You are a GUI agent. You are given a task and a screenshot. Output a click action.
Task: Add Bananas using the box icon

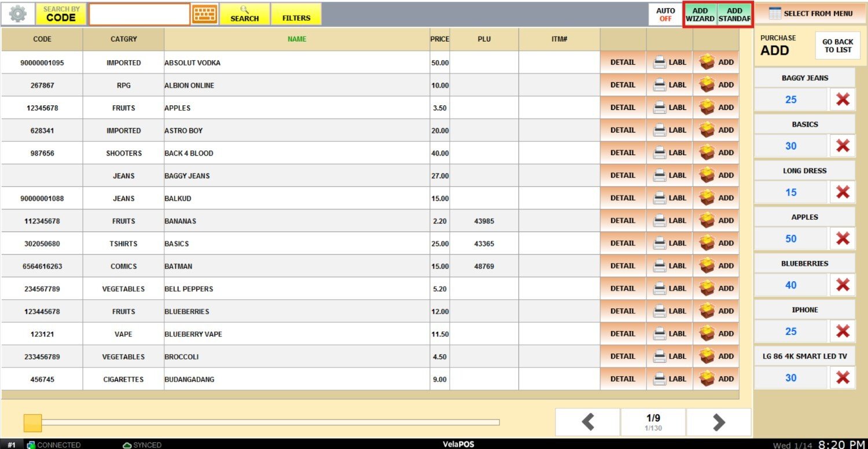pyautogui.click(x=716, y=220)
